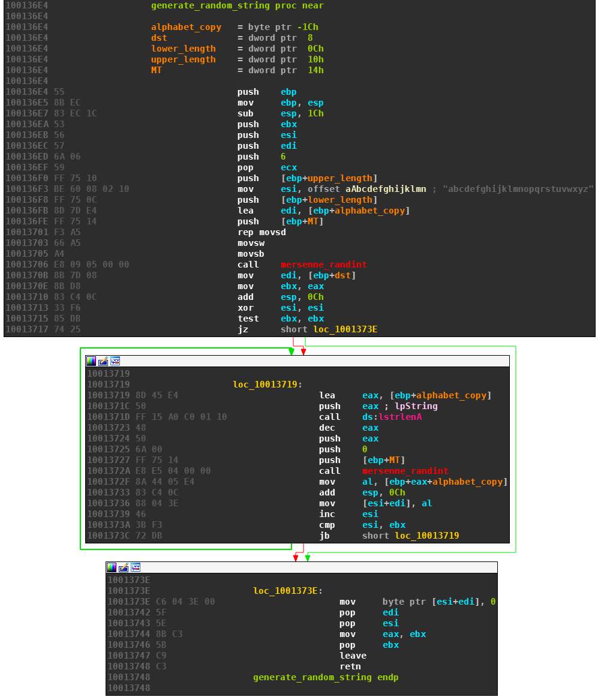This screenshot has height=700, width=598.
Task: Select the 'MT' stack variable definition
Action: tap(156, 70)
